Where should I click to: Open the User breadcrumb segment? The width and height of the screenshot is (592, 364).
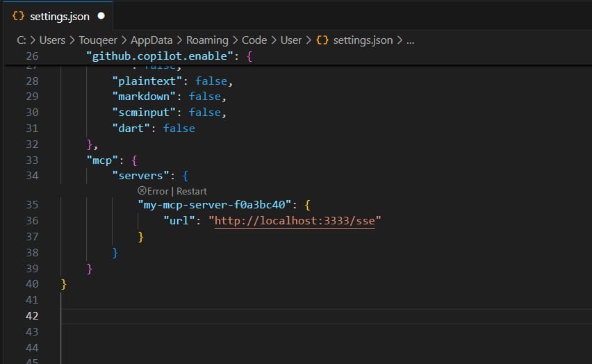[290, 40]
